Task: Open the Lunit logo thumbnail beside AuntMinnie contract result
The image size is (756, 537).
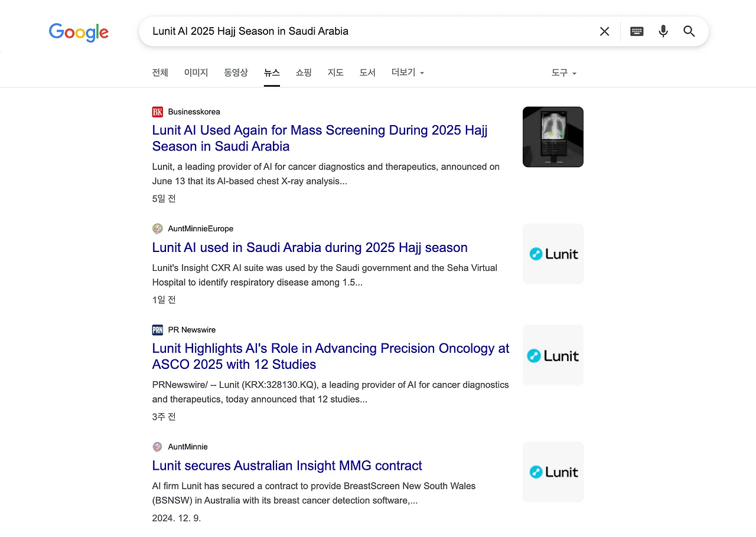Action: 553,472
